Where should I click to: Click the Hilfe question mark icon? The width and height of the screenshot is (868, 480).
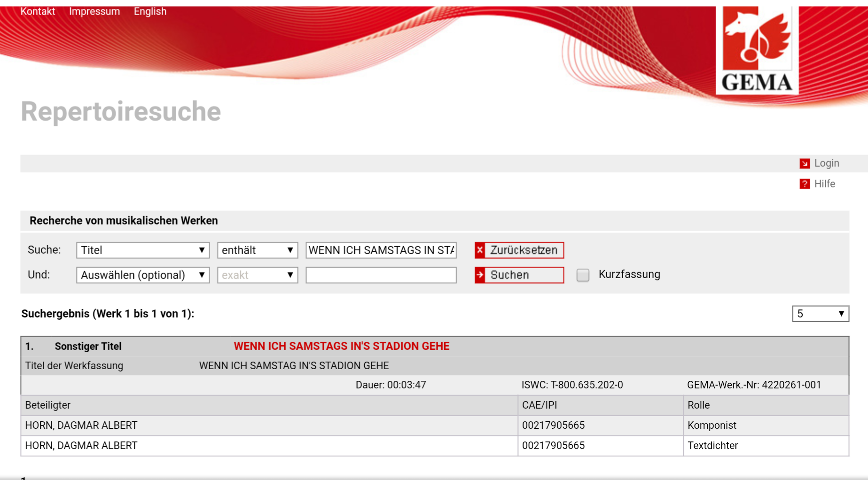pos(805,184)
